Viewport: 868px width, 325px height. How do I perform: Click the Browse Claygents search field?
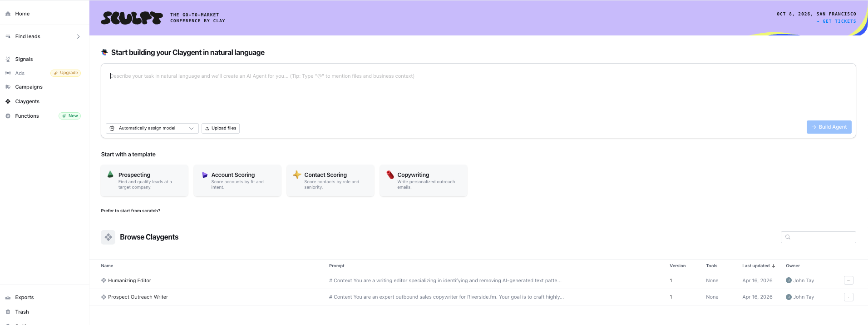pyautogui.click(x=819, y=237)
